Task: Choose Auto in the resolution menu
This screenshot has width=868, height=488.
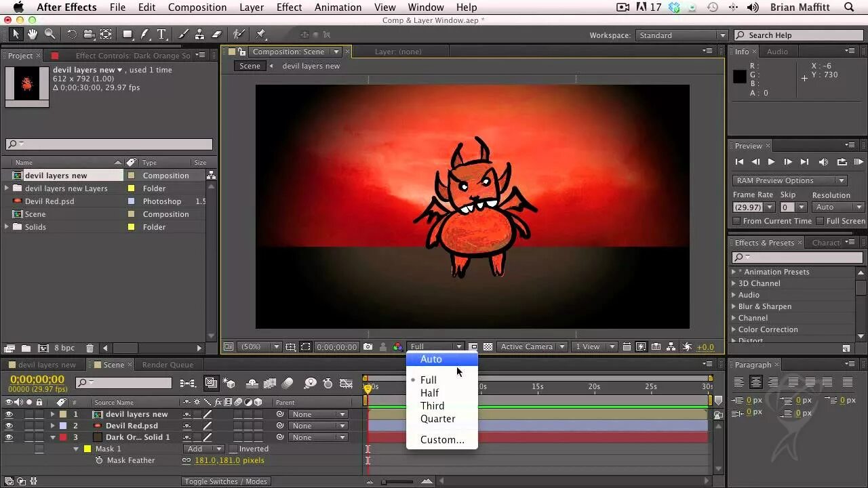Action: (x=442, y=359)
